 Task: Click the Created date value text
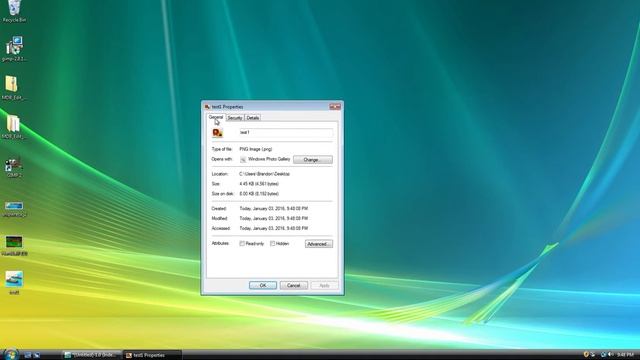click(x=273, y=209)
